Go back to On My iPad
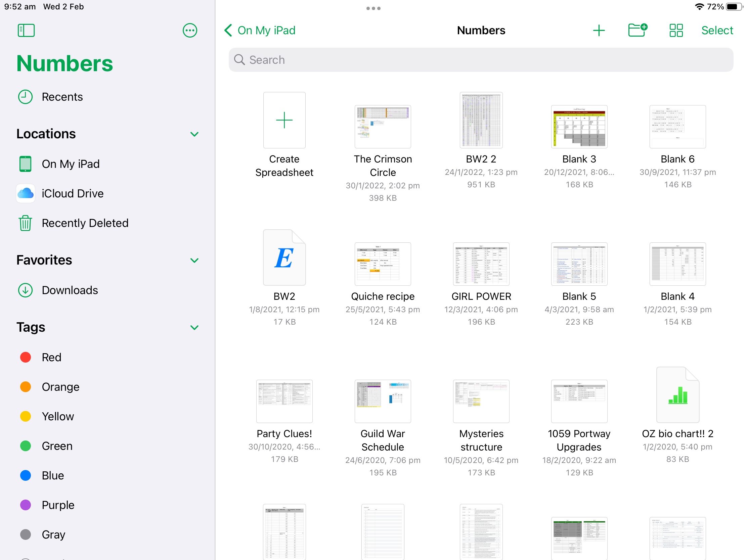Image resolution: width=747 pixels, height=560 pixels. (260, 30)
